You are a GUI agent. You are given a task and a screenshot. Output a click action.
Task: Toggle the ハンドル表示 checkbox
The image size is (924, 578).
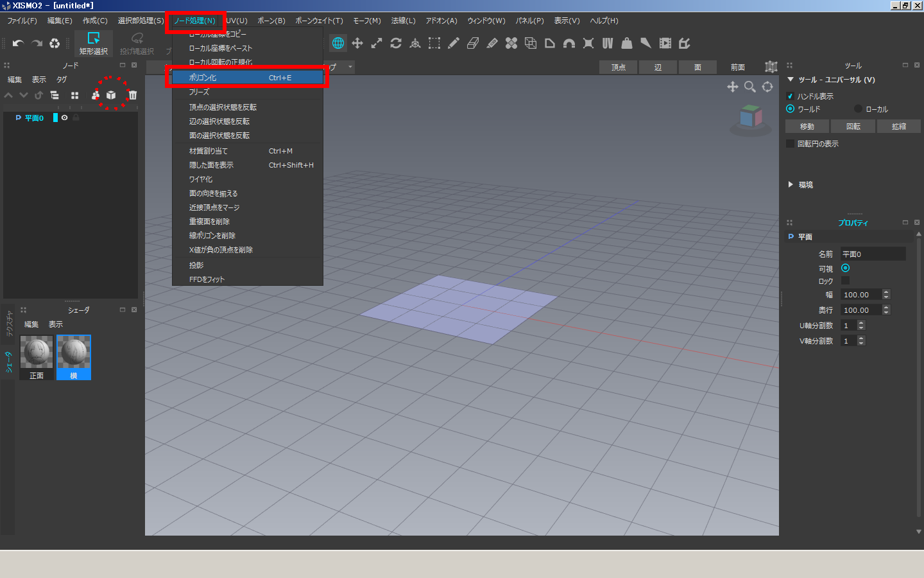[x=791, y=96]
